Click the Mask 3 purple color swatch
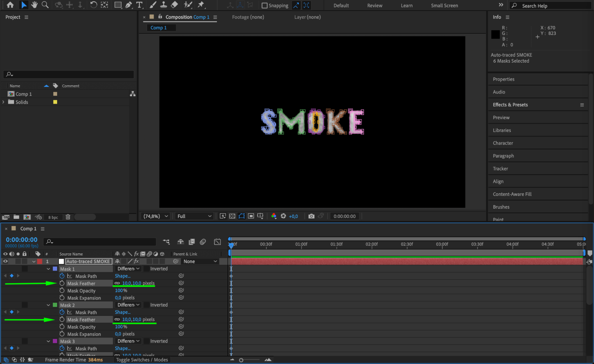The height and width of the screenshot is (364, 594). coord(55,341)
